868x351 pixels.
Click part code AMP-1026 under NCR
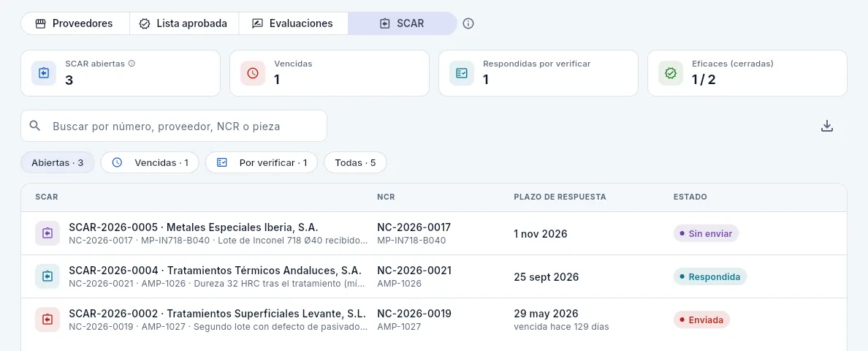[399, 284]
